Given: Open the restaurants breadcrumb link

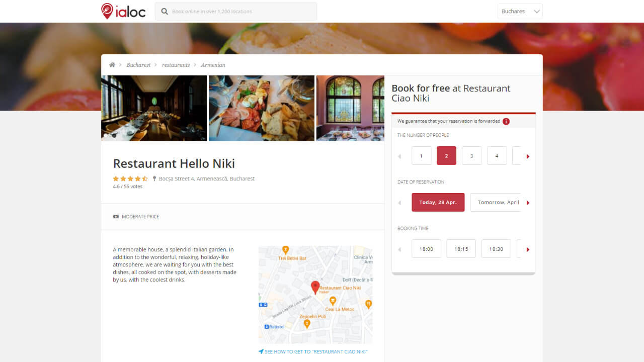Looking at the screenshot, I should pyautogui.click(x=176, y=65).
